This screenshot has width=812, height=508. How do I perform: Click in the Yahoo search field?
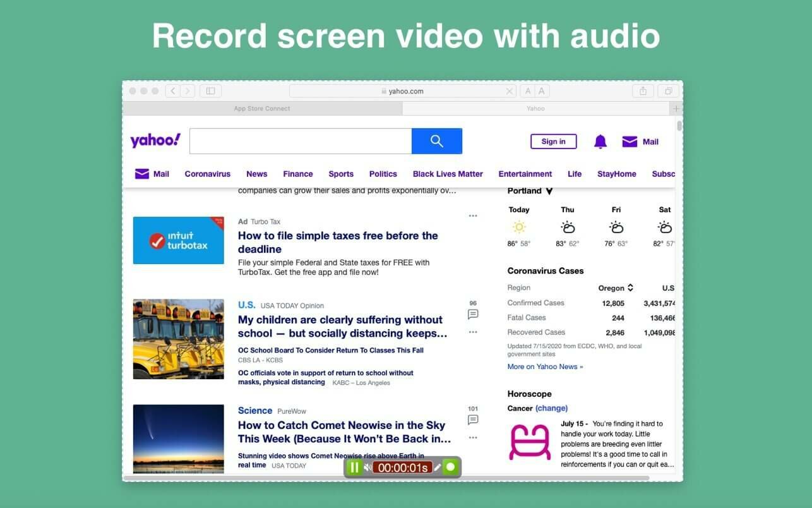[x=301, y=141]
